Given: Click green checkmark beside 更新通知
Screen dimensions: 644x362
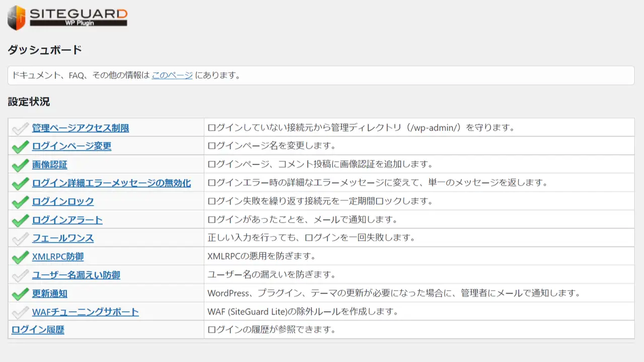Looking at the screenshot, I should point(20,294).
